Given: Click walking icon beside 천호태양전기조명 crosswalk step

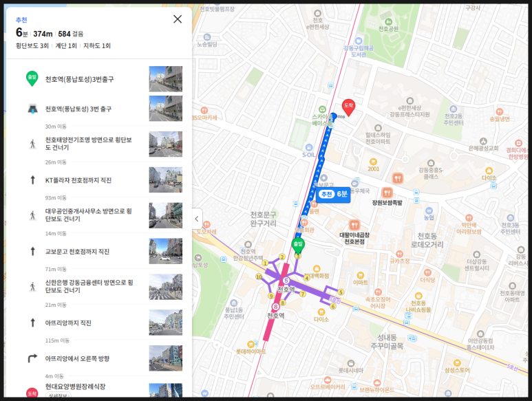Looking at the screenshot, I should coord(32,144).
